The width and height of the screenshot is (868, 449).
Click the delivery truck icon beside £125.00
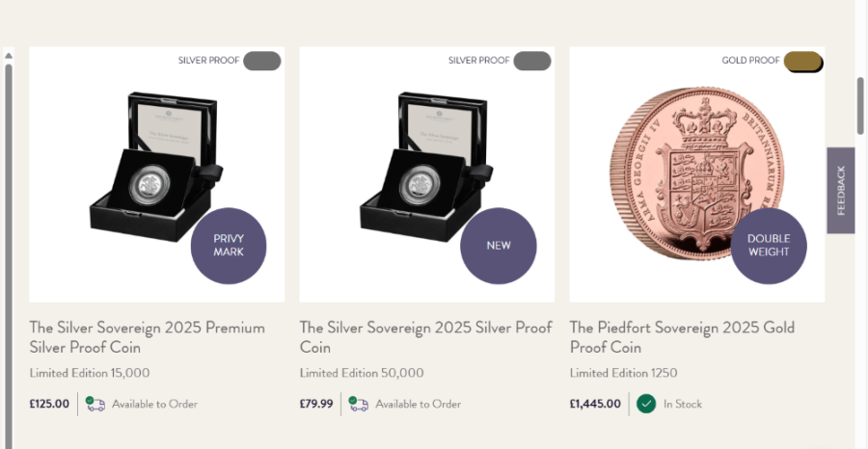[95, 404]
